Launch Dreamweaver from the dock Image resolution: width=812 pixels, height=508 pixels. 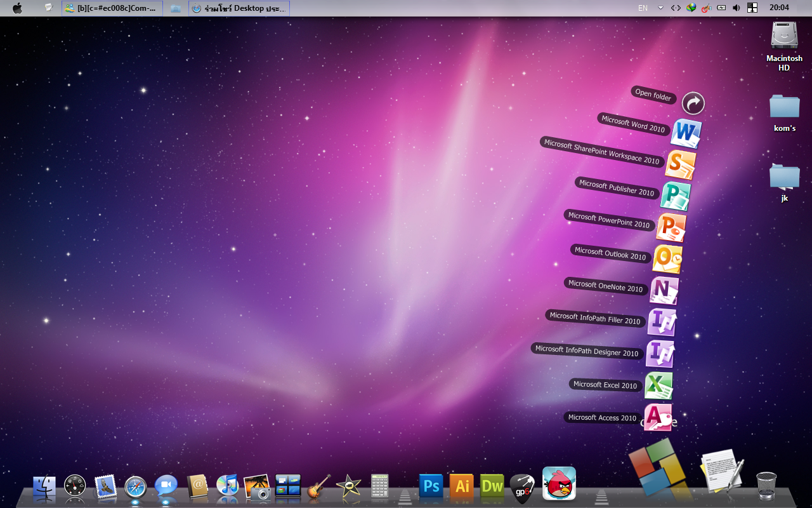pos(492,486)
